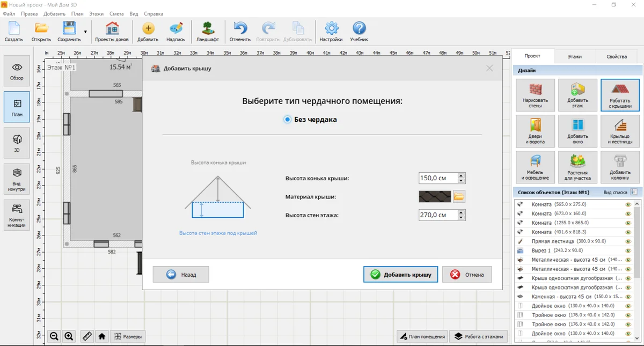
Task: Open Двери и ворота design tool
Action: (x=535, y=131)
